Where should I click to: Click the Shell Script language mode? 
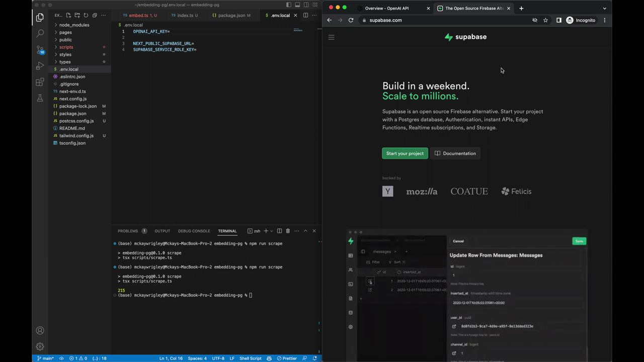[250, 358]
